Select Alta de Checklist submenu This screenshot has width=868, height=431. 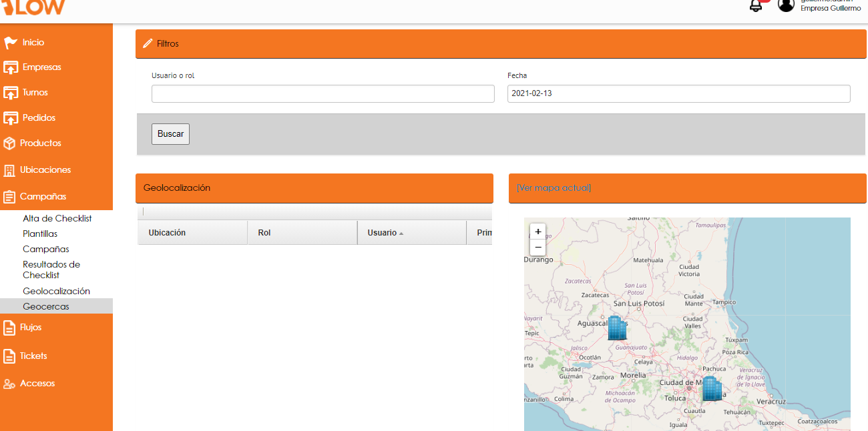[x=57, y=219]
